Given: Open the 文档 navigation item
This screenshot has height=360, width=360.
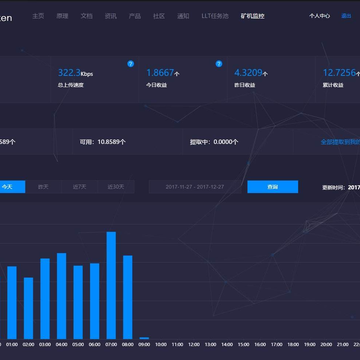Looking at the screenshot, I should pyautogui.click(x=87, y=16).
